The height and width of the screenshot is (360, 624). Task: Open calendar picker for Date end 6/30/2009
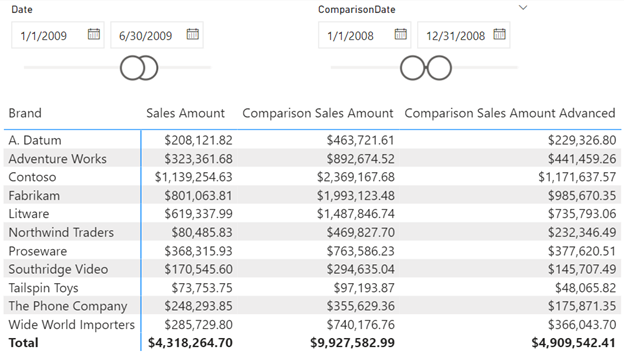pyautogui.click(x=193, y=34)
